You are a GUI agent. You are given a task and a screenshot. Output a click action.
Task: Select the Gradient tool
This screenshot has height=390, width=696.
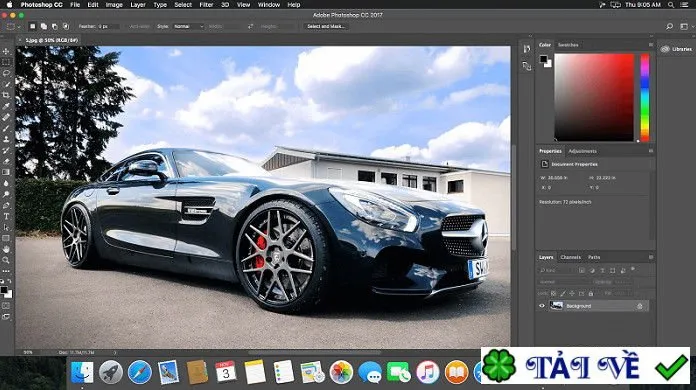(x=6, y=172)
